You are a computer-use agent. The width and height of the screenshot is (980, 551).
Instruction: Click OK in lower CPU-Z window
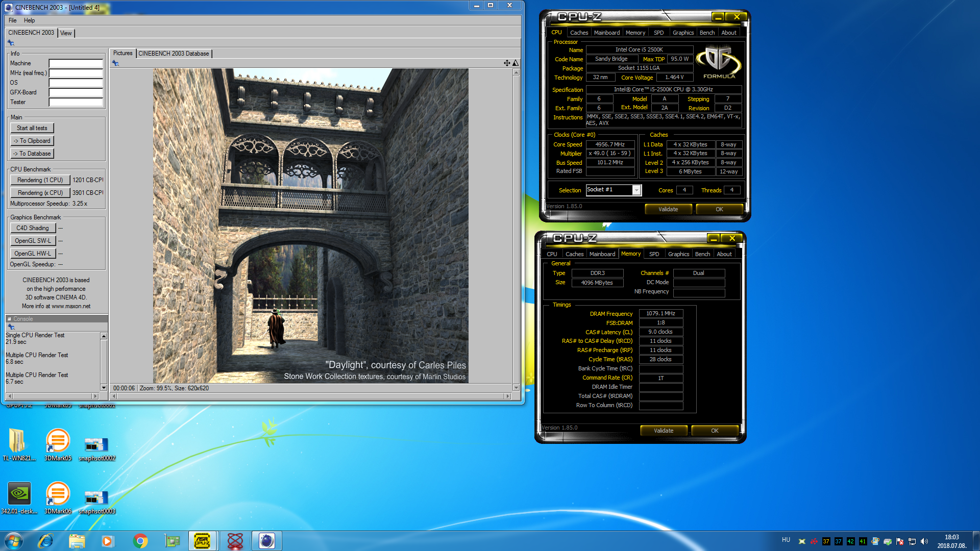click(715, 431)
